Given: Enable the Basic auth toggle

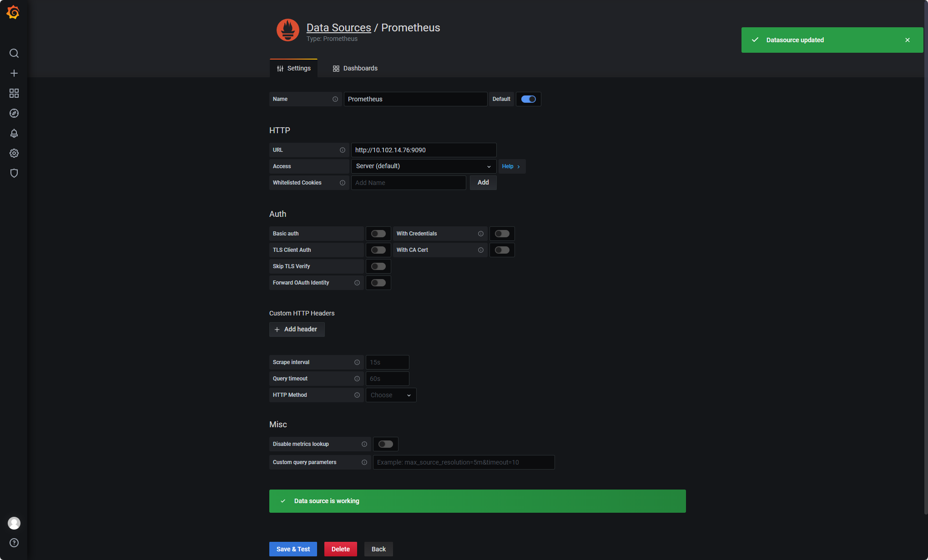Looking at the screenshot, I should [x=378, y=234].
